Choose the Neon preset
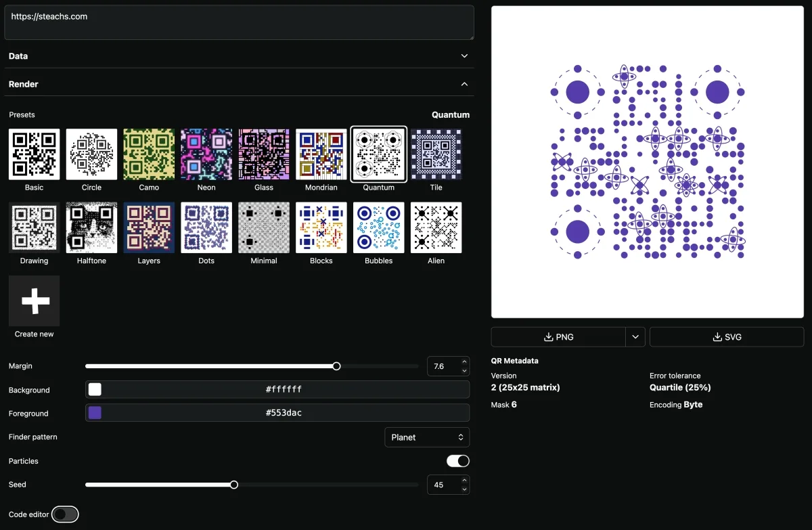The width and height of the screenshot is (812, 530). pyautogui.click(x=206, y=154)
